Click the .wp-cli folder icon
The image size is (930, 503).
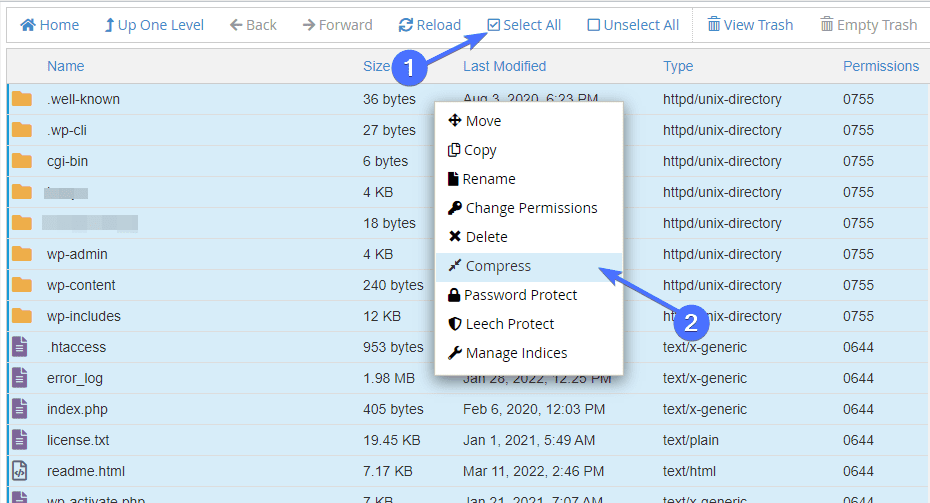[x=22, y=130]
